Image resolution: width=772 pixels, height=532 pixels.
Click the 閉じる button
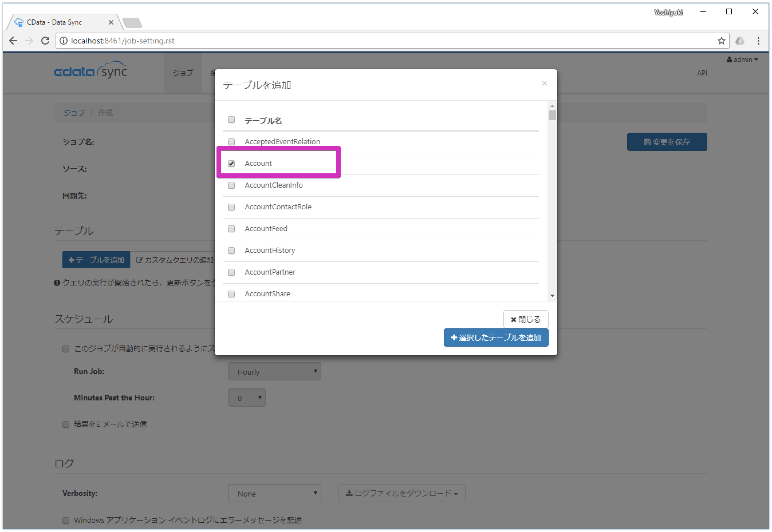pyautogui.click(x=525, y=319)
